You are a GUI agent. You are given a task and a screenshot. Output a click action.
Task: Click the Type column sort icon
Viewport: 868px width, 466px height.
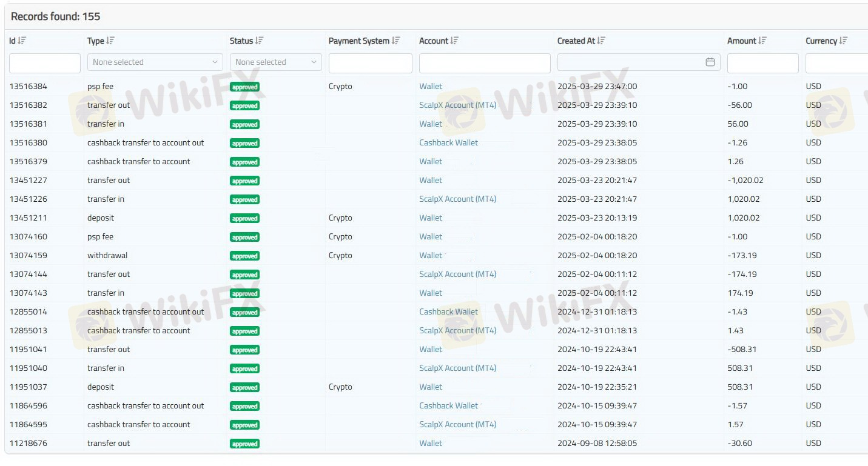tap(110, 41)
